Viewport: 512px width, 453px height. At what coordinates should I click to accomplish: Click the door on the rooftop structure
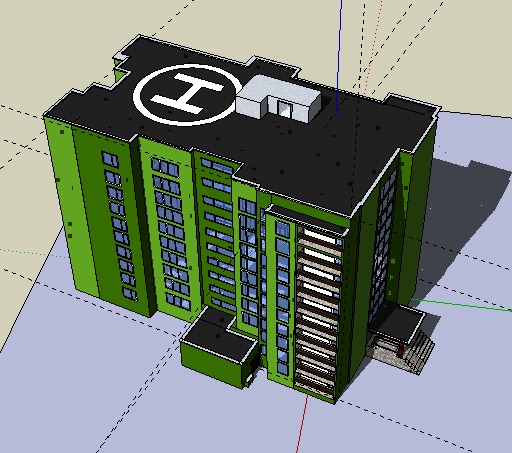pyautogui.click(x=284, y=109)
